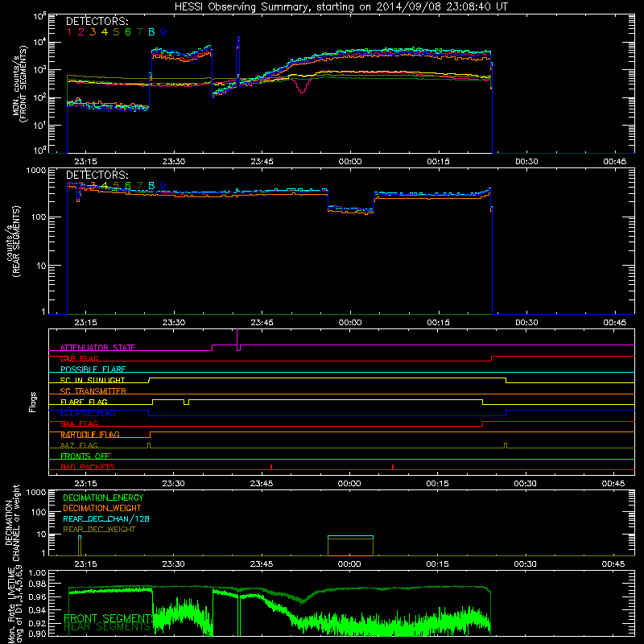Click the Flags y-axis title
The image size is (644, 644).
33,402
